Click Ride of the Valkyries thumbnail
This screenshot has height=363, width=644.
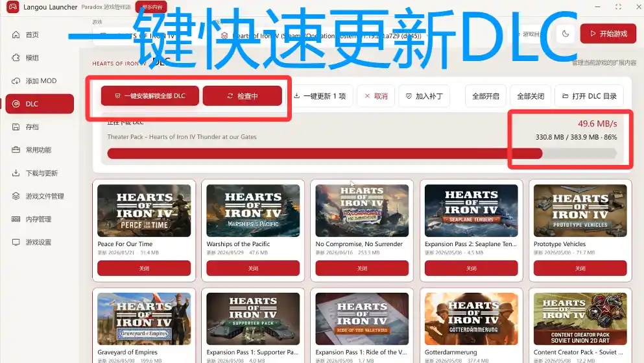(362, 319)
